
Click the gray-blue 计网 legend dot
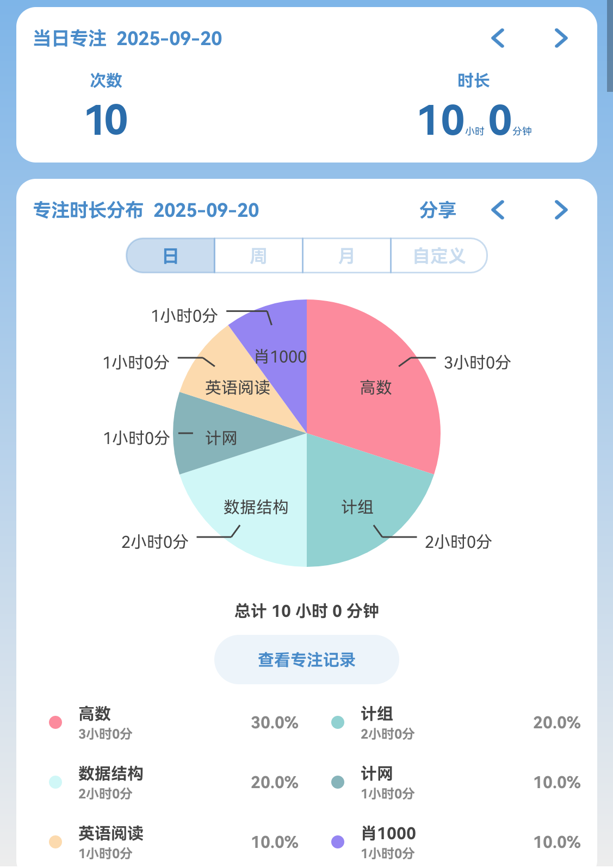click(x=338, y=782)
